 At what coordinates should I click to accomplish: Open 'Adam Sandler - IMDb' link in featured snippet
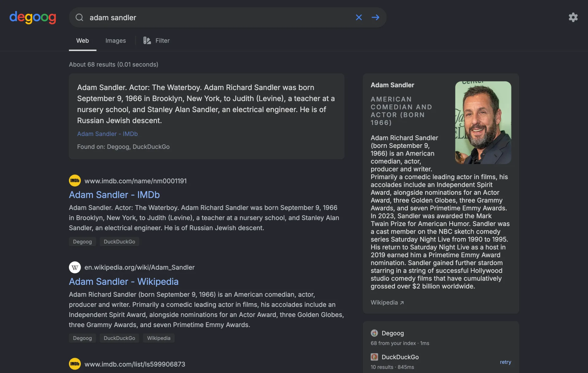point(107,134)
